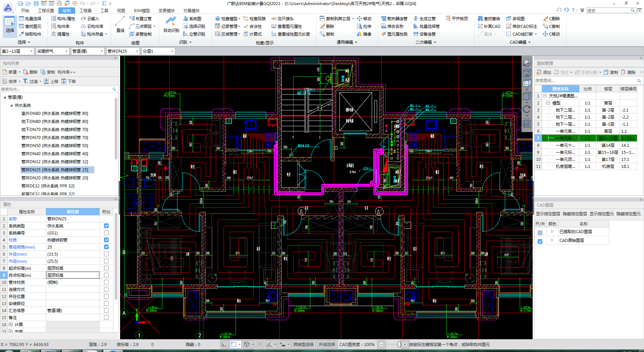The width and height of the screenshot is (644, 352).
Task: Click the 搜索图纸 search field
Action: point(586,81)
